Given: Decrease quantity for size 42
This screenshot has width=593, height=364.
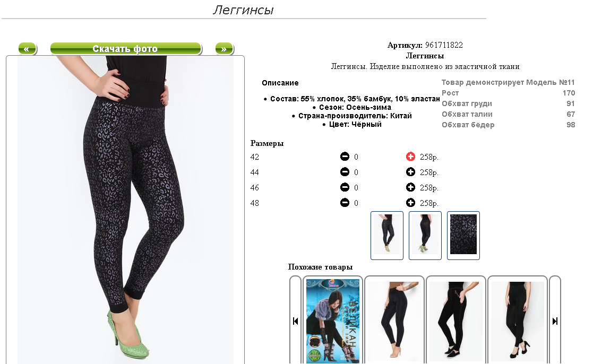Looking at the screenshot, I should tap(345, 157).
